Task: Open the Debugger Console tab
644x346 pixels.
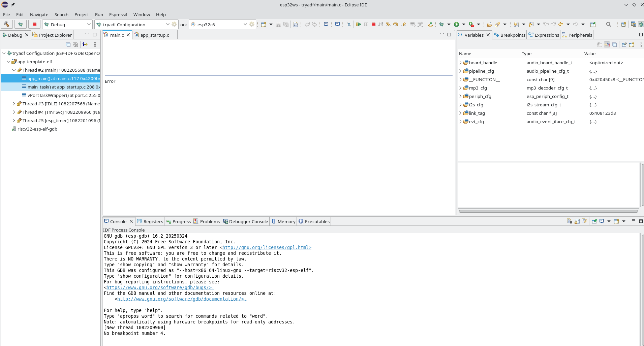Action: (x=245, y=221)
